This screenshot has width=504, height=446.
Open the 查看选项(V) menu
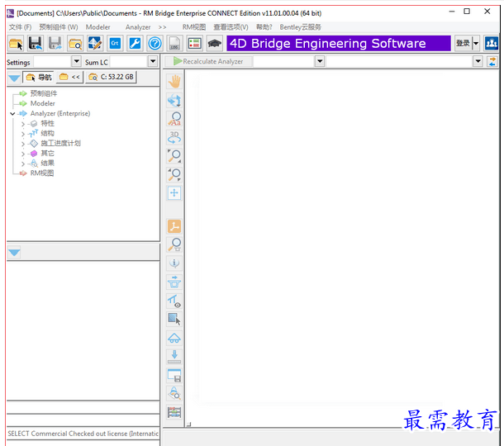[231, 27]
